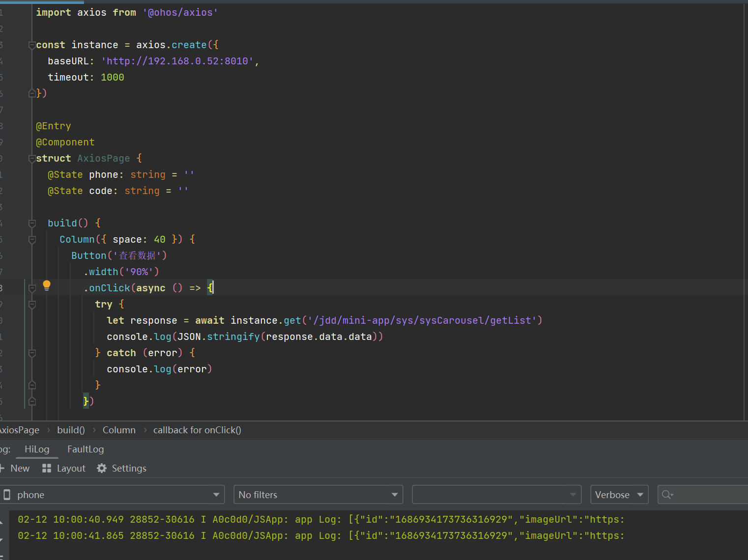Image resolution: width=748 pixels, height=560 pixels.
Task: Click the yellow lightbulb quick-fix icon
Action: tap(47, 285)
